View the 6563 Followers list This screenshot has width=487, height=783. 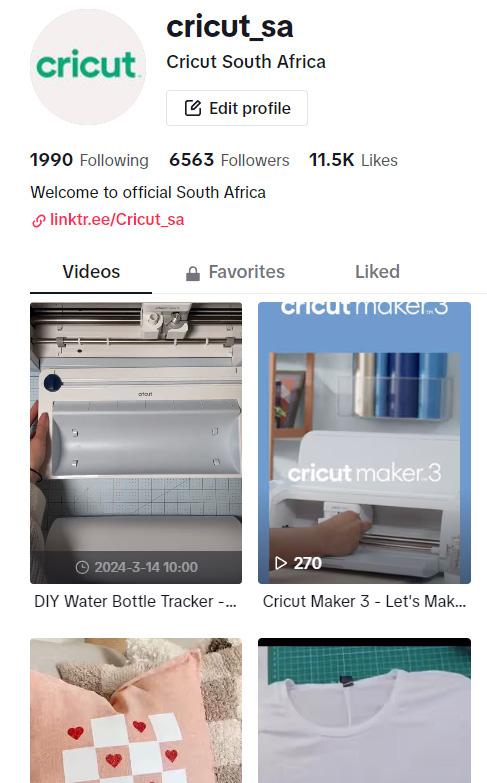coord(229,160)
